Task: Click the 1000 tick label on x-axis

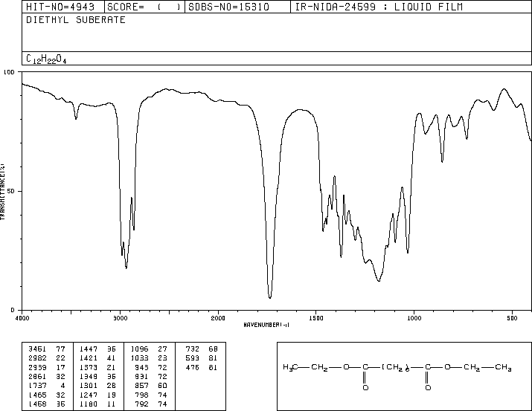Action: pyautogui.click(x=414, y=318)
